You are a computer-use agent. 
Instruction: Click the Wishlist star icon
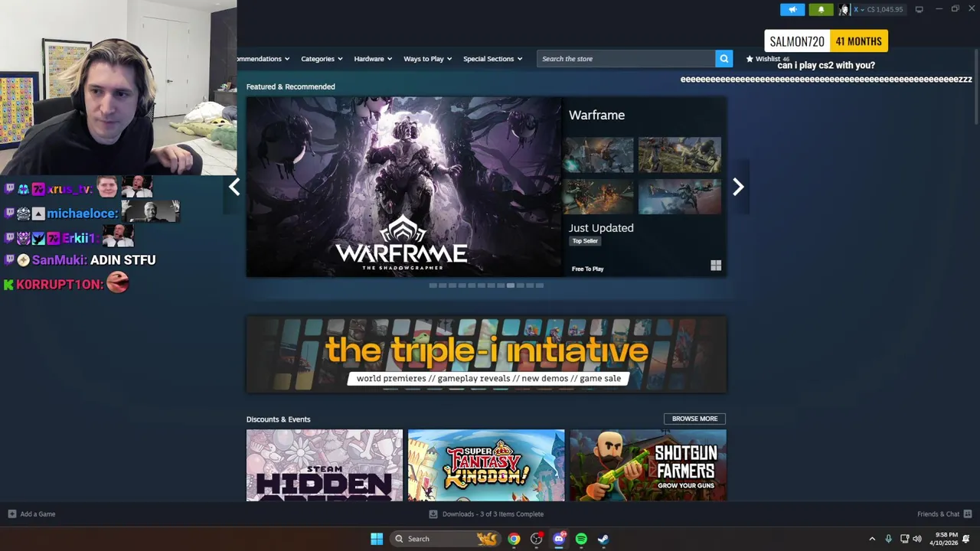[x=750, y=59]
